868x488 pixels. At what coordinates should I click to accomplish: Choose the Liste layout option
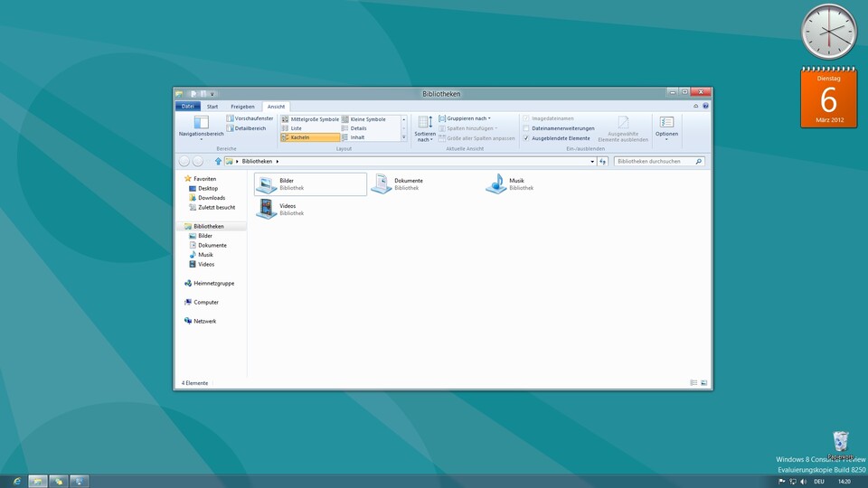pyautogui.click(x=296, y=128)
